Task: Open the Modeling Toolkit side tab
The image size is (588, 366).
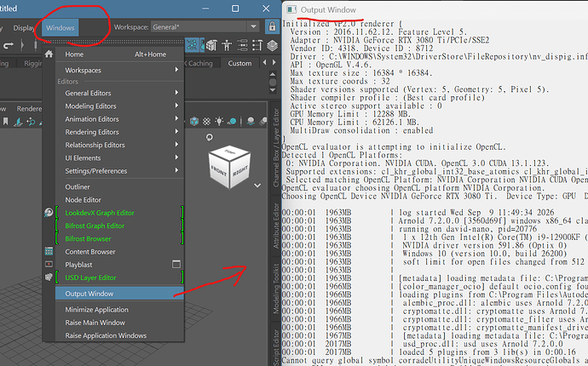Action: 276,289
